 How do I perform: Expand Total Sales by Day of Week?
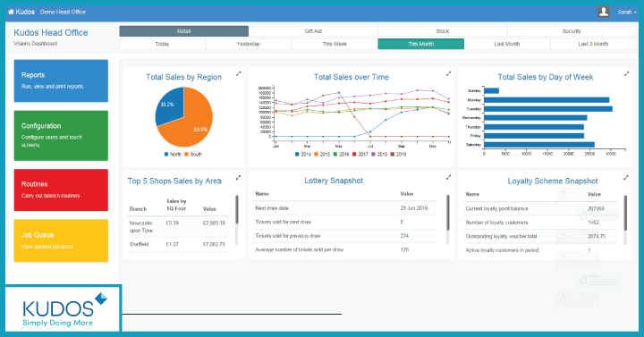coord(626,74)
